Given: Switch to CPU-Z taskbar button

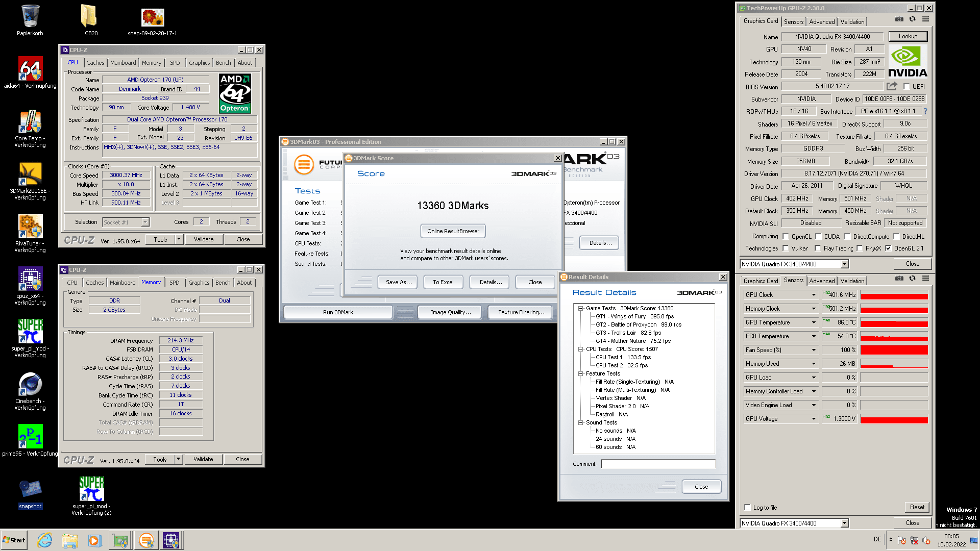Looking at the screenshot, I should click(171, 540).
